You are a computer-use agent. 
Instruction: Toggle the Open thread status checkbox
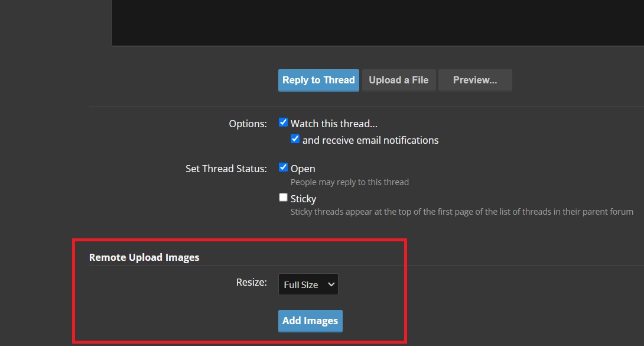pos(284,168)
